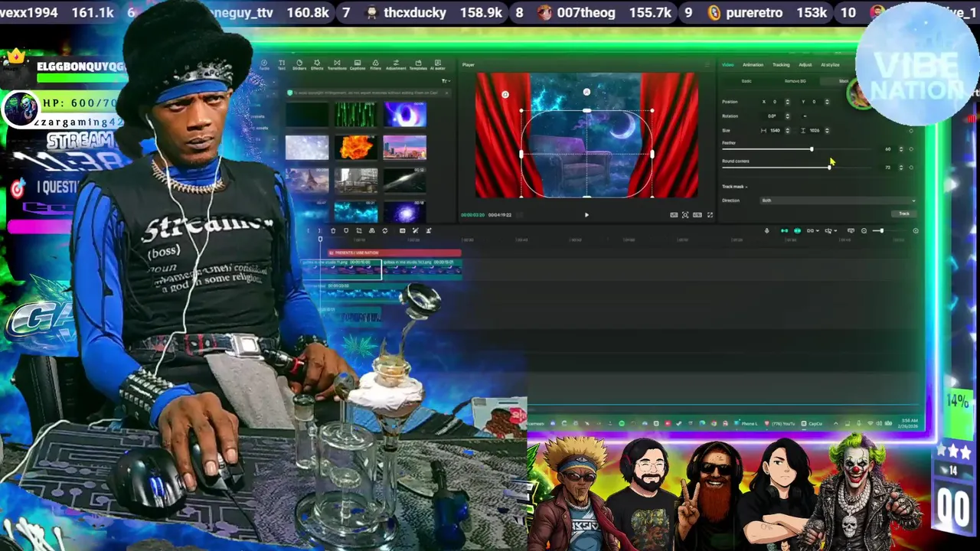This screenshot has width=980, height=551.
Task: Switch to the Animation tab
Action: [753, 65]
